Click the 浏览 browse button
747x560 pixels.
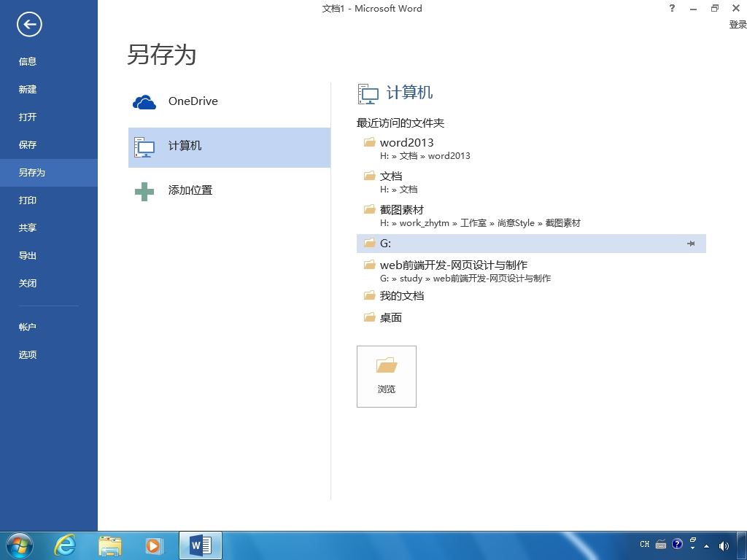tap(387, 376)
